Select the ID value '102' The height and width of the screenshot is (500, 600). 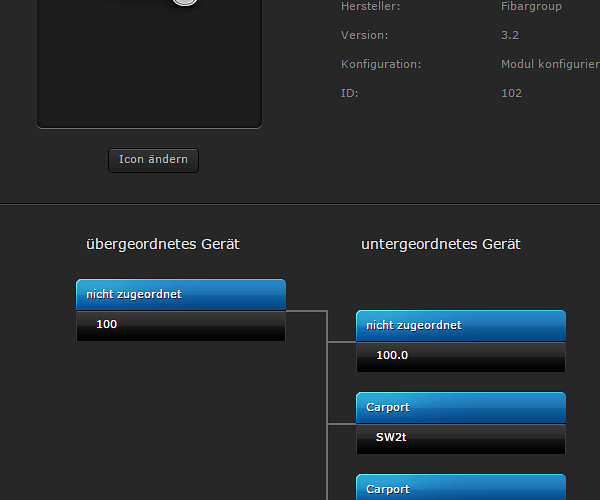(x=511, y=93)
